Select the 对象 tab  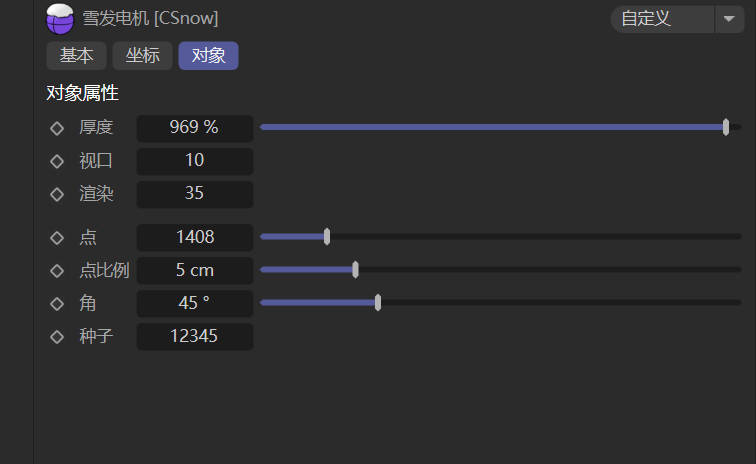pyautogui.click(x=208, y=56)
